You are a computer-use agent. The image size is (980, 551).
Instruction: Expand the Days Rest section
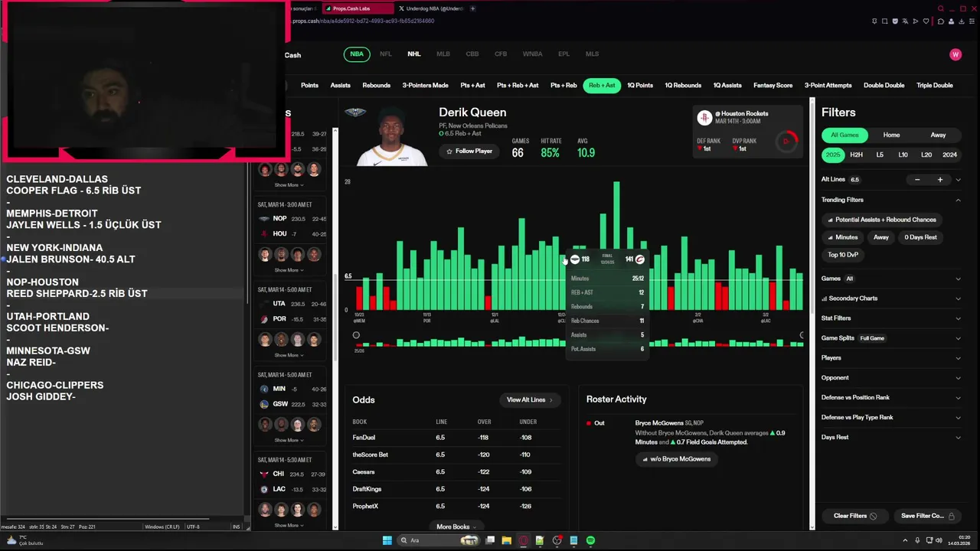[890, 438]
